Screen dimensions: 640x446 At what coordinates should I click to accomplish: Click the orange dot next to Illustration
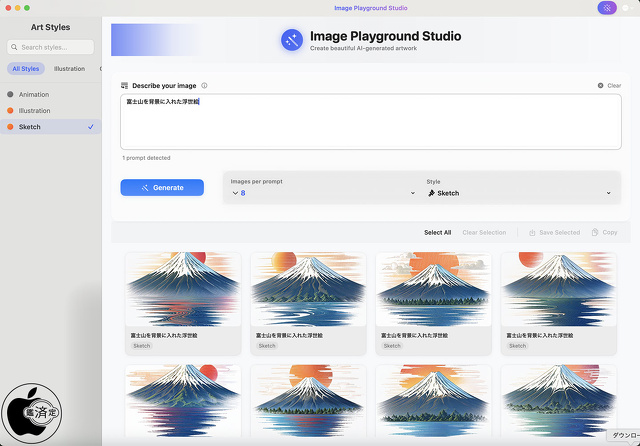pyautogui.click(x=10, y=111)
